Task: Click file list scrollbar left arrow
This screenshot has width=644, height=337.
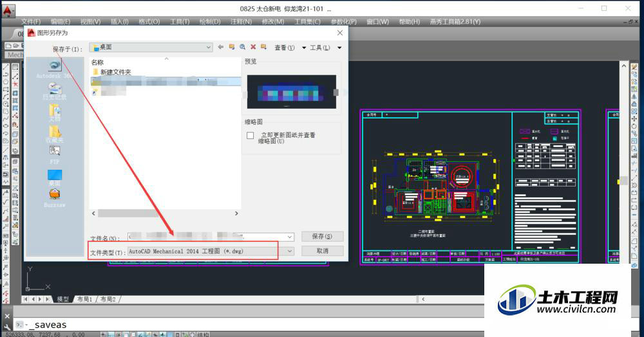Action: 93,213
